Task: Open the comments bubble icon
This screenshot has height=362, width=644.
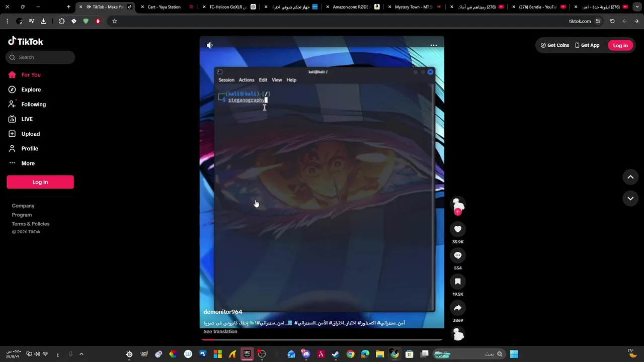Action: tap(458, 255)
